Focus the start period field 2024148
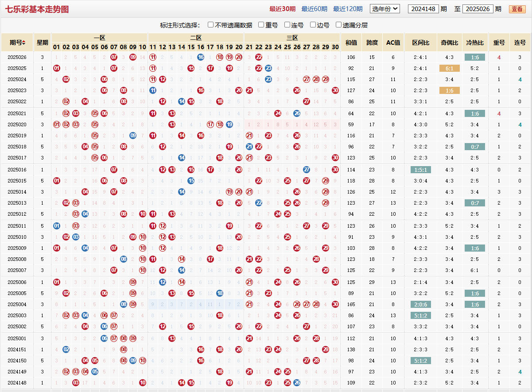 click(423, 9)
